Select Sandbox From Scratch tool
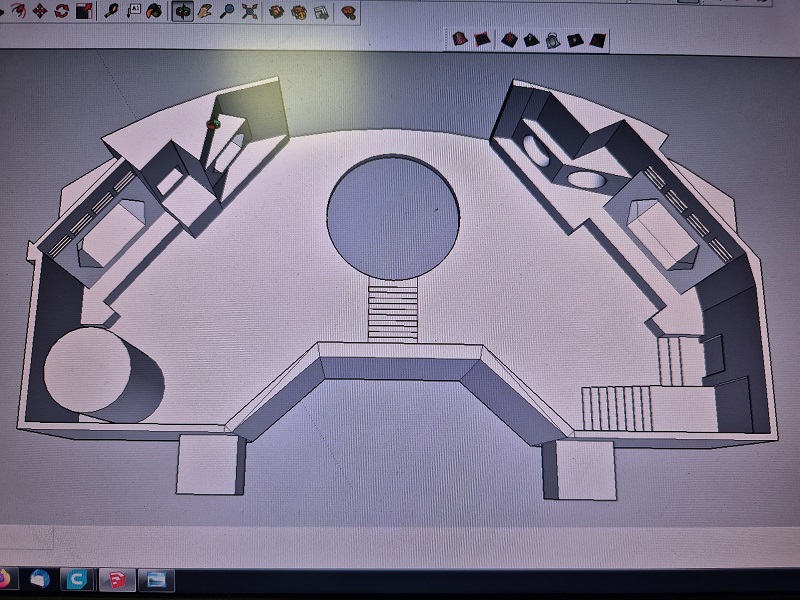This screenshot has height=600, width=800. (482, 40)
